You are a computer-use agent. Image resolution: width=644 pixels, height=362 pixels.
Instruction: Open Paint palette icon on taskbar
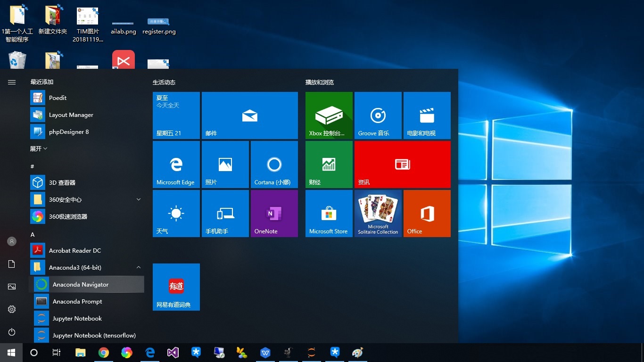pos(358,353)
